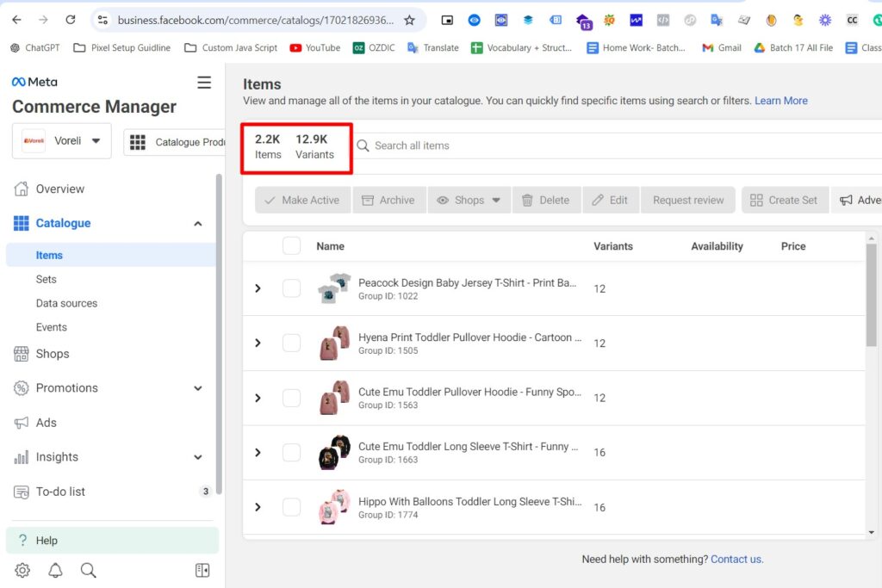Screen dimensions: 882x588
Task: Check the Cute Emu Toddler Long Sleeve row
Action: click(291, 453)
